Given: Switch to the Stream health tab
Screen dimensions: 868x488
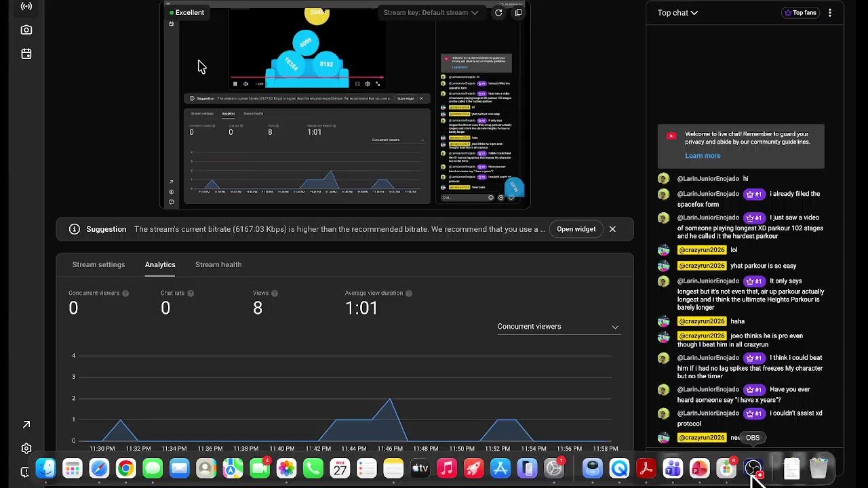Looking at the screenshot, I should 218,264.
